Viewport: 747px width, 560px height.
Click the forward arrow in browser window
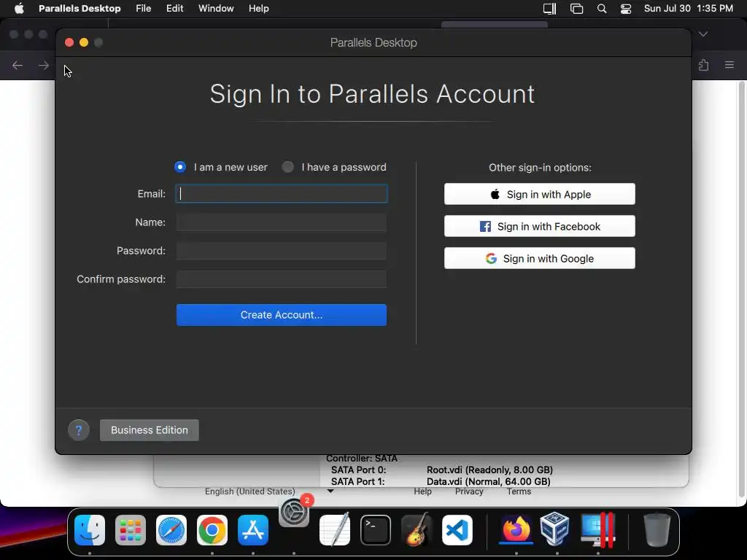point(44,65)
